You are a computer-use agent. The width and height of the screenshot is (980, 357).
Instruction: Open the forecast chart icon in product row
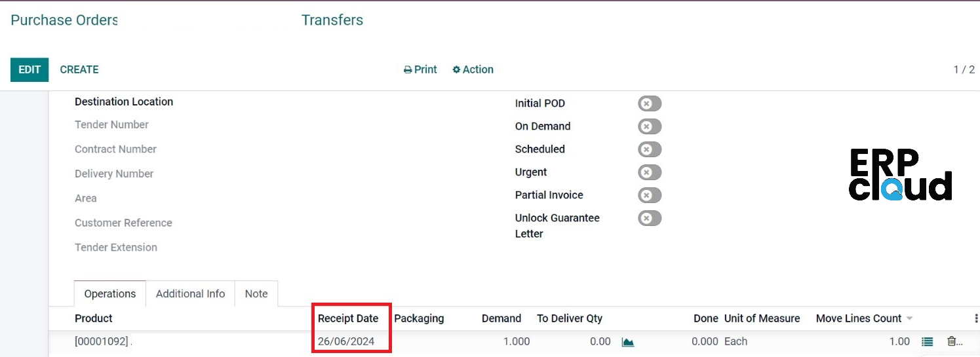coord(628,342)
